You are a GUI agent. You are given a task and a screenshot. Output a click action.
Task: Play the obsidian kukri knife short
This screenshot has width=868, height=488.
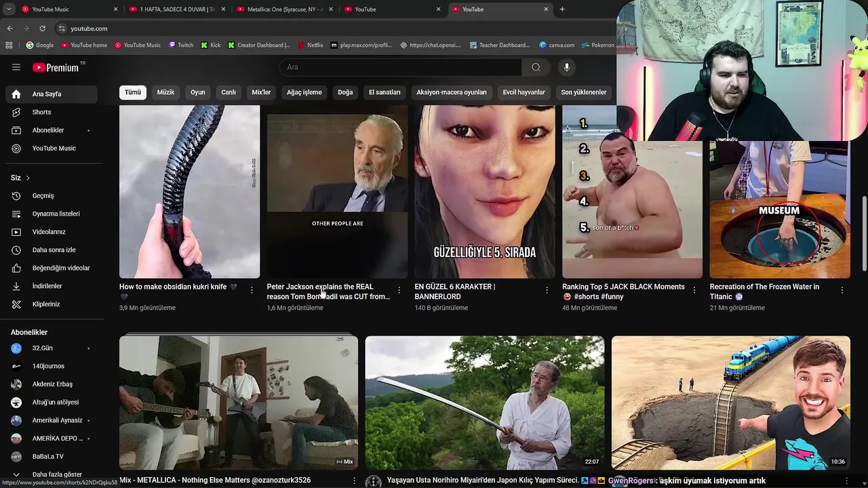pyautogui.click(x=189, y=192)
